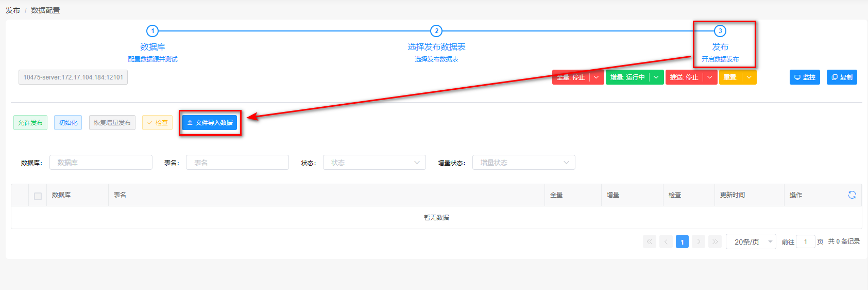Click the 发布 breadcrumb link
This screenshot has height=290, width=868.
tap(13, 10)
